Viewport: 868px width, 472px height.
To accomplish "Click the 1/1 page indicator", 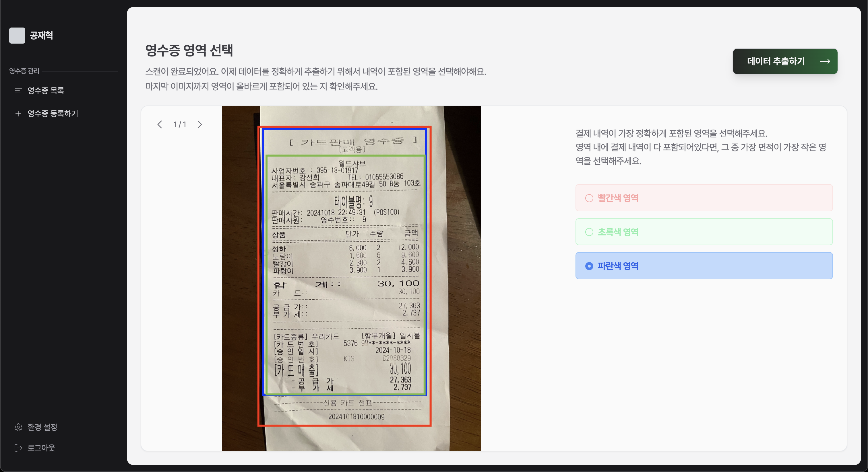I will tap(180, 124).
